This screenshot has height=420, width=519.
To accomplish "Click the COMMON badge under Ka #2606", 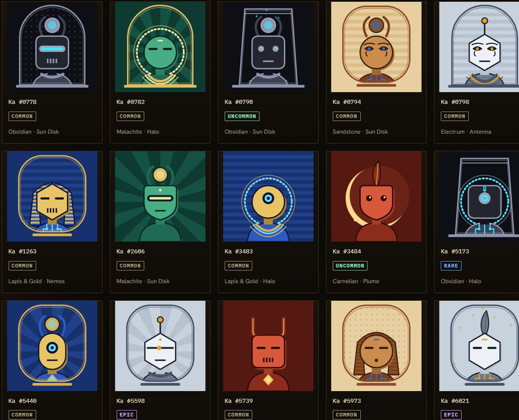I will coord(130,266).
